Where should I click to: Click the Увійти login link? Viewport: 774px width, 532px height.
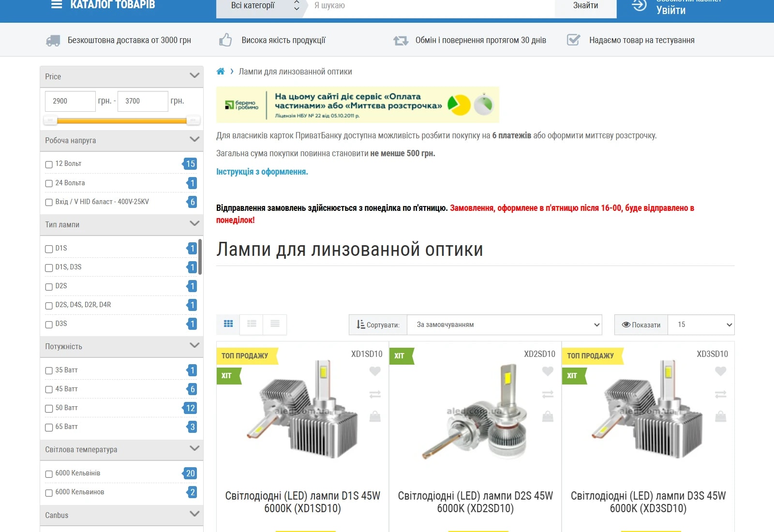(x=670, y=10)
